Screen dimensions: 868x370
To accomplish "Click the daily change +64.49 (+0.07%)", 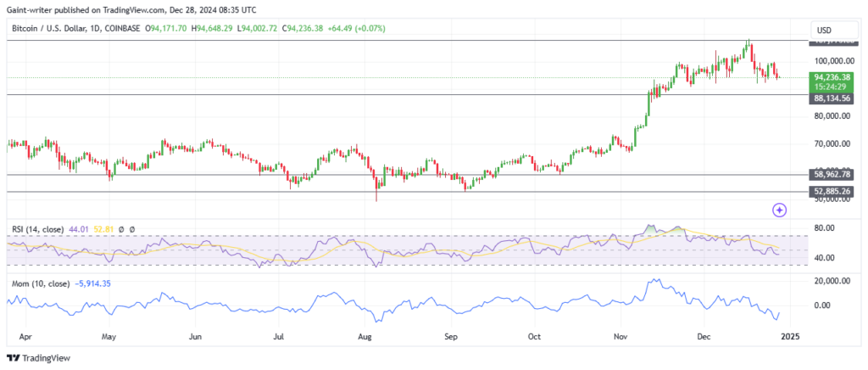I will click(x=357, y=28).
